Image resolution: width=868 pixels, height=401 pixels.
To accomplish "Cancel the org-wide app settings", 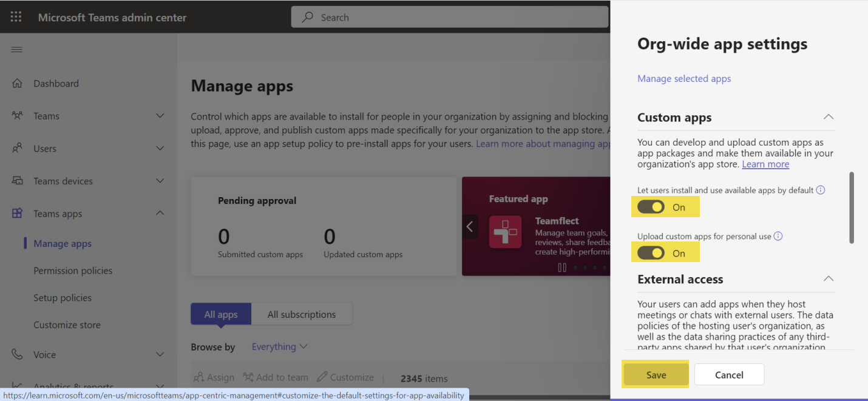I will click(729, 375).
